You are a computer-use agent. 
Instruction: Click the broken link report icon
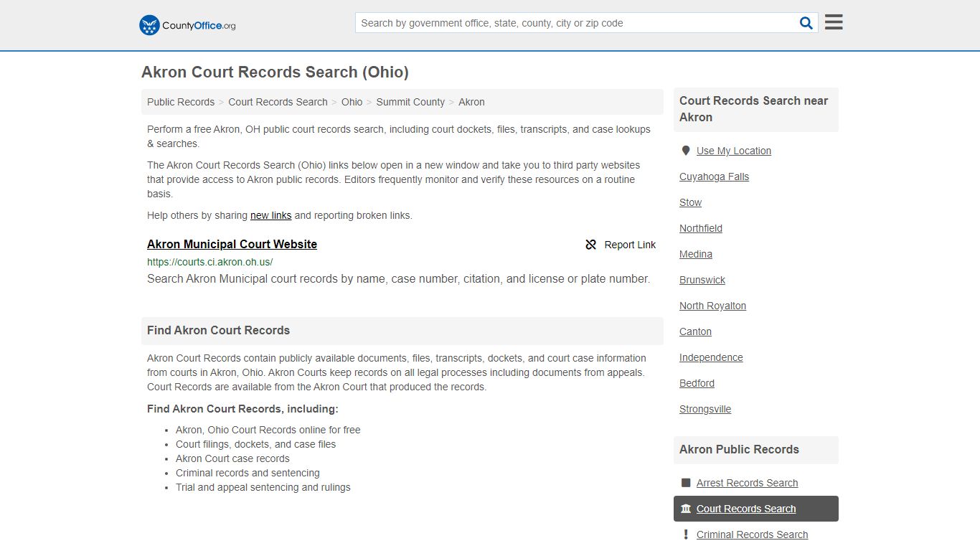590,245
